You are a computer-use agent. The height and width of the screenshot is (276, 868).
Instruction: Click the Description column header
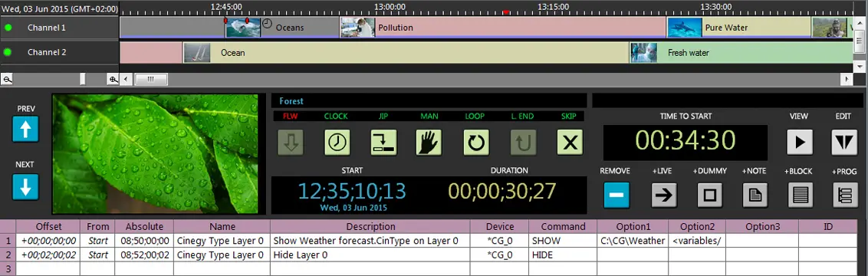pyautogui.click(x=370, y=226)
